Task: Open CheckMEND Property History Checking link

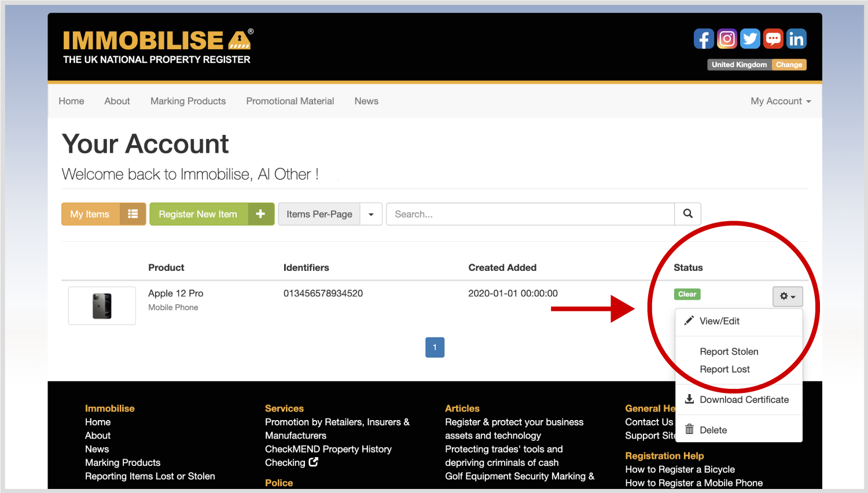Action: click(328, 455)
